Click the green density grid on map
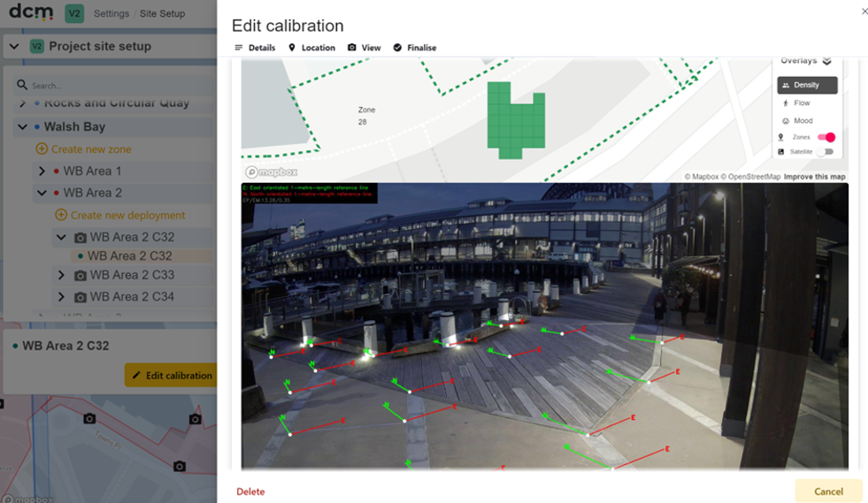868x503 pixels. coord(516,120)
